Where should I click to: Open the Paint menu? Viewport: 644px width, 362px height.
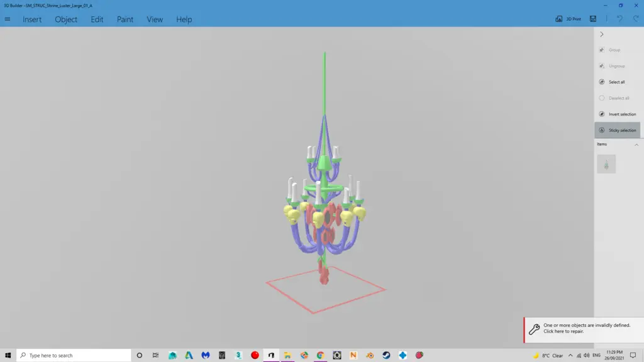[125, 19]
